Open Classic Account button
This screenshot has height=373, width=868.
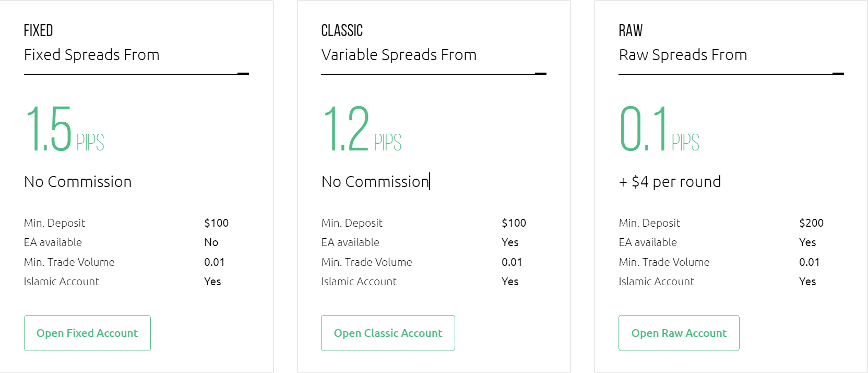(x=388, y=333)
